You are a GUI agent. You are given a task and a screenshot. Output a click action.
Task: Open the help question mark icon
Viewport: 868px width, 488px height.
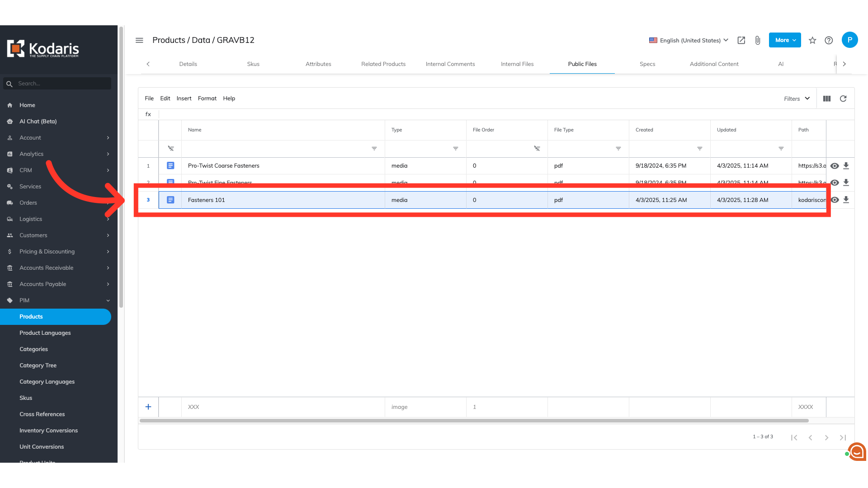point(829,40)
